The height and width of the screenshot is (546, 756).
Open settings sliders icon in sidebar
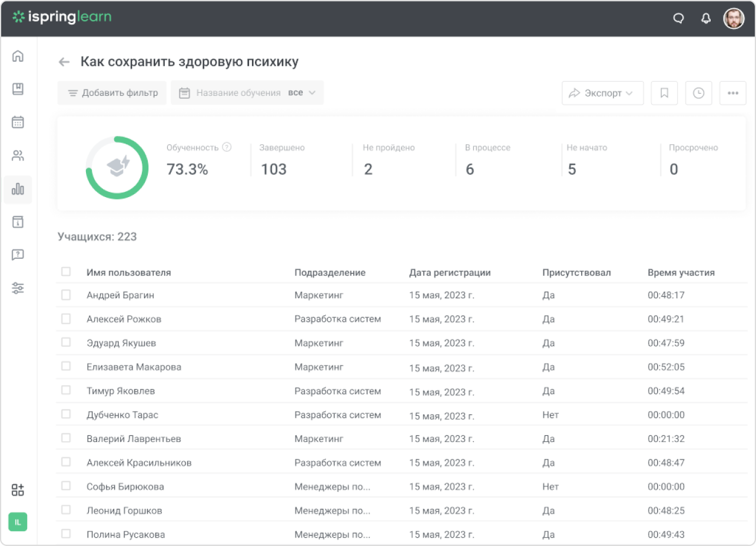point(18,288)
